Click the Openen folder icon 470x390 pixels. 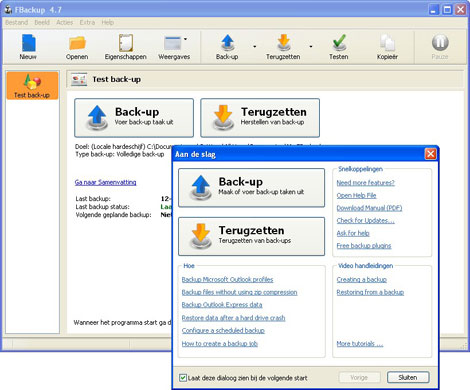point(77,43)
